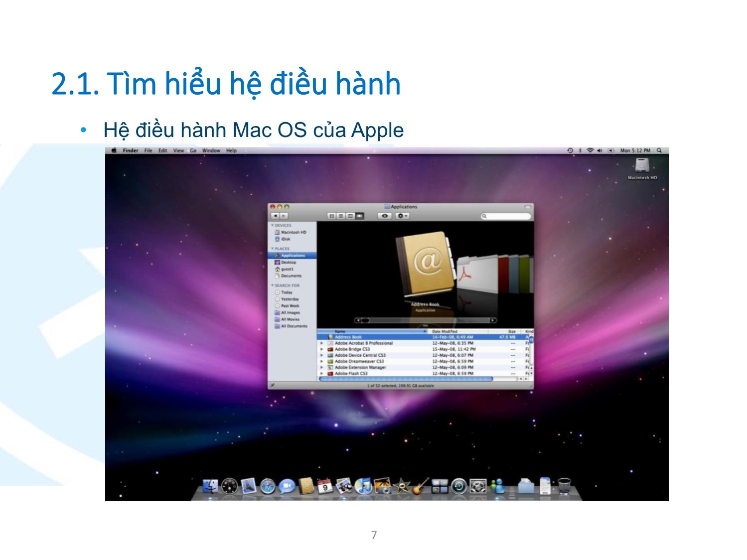Image resolution: width=747 pixels, height=560 pixels.
Task: Expand Adobe Flash CS3 folder
Action: (x=322, y=373)
